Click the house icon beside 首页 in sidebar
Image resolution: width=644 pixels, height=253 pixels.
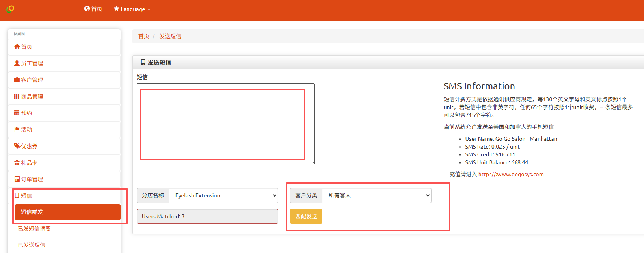tap(17, 47)
